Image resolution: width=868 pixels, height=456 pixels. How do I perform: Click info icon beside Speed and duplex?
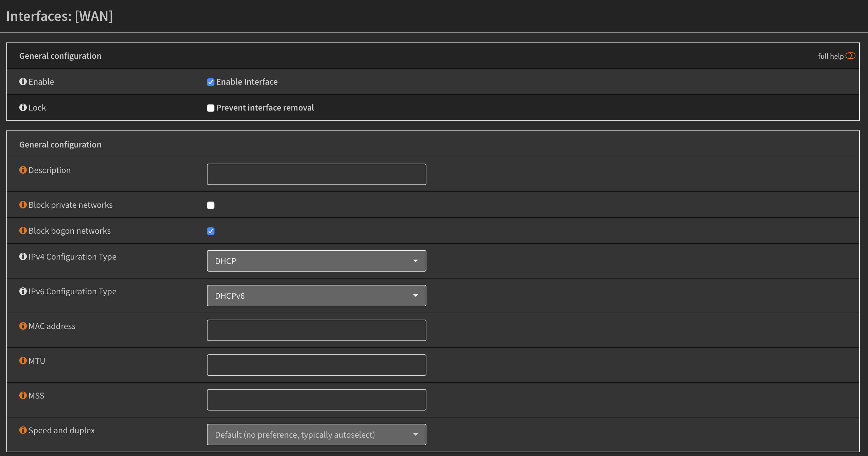[23, 430]
